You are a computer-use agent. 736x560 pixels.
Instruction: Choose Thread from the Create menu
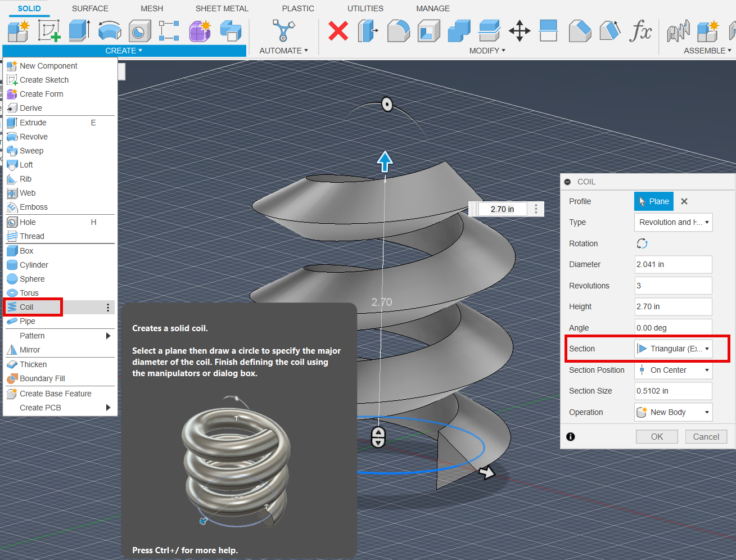tap(60, 236)
